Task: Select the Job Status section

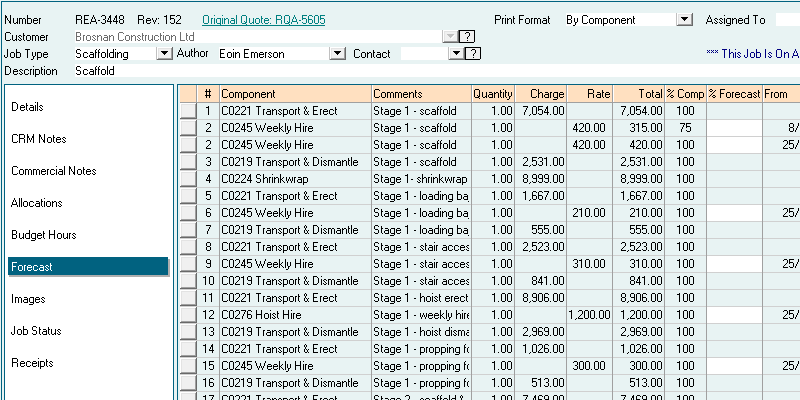Action: tap(36, 331)
